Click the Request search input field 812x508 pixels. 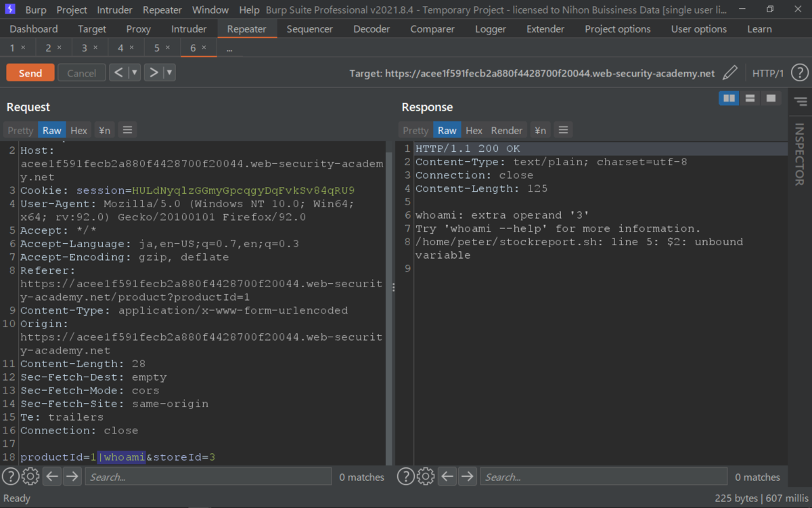click(208, 477)
